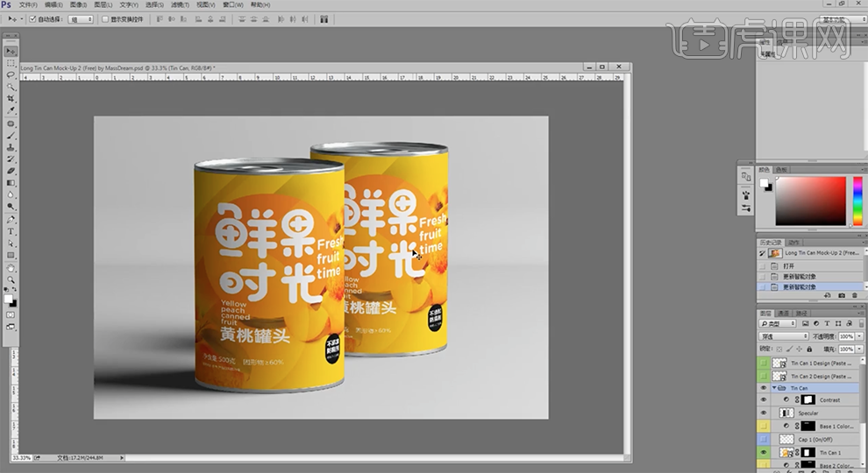Select the Path Selection tool

click(11, 244)
